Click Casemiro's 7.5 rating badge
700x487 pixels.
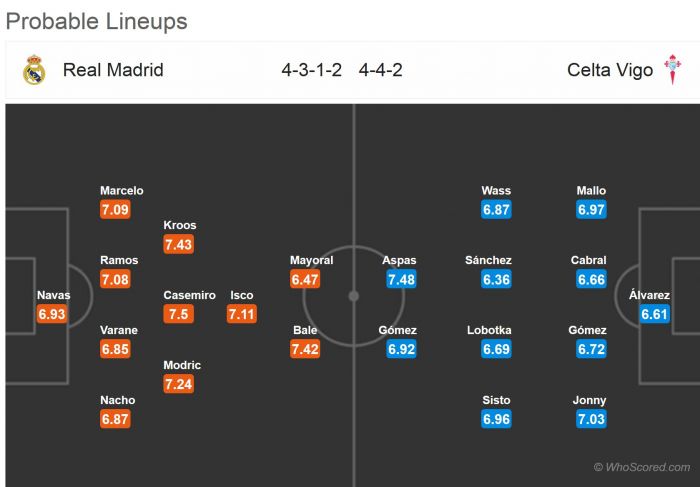(179, 314)
